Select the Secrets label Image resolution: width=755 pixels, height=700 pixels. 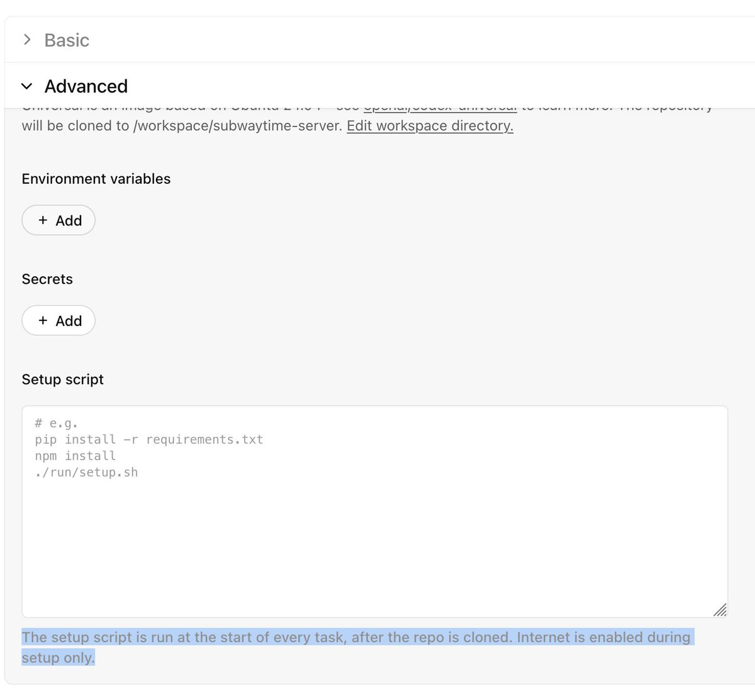[47, 279]
